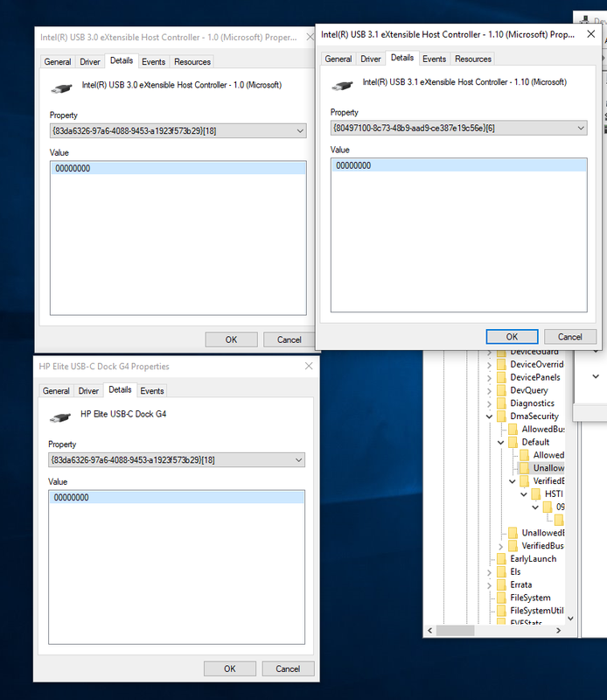607x700 pixels.
Task: Switch to Events tab in USB 3.1 Controller window
Action: pyautogui.click(x=435, y=59)
